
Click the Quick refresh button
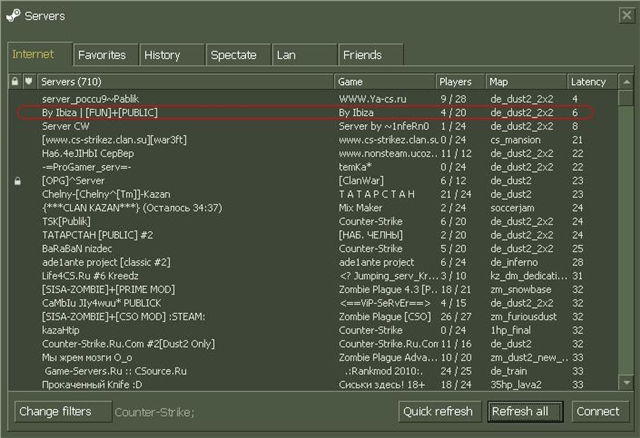click(x=438, y=411)
